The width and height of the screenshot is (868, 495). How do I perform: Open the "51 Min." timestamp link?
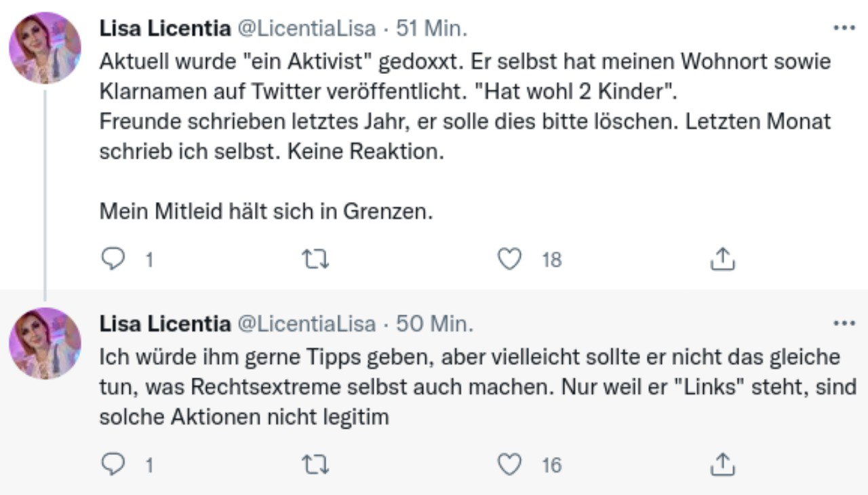[x=432, y=29]
